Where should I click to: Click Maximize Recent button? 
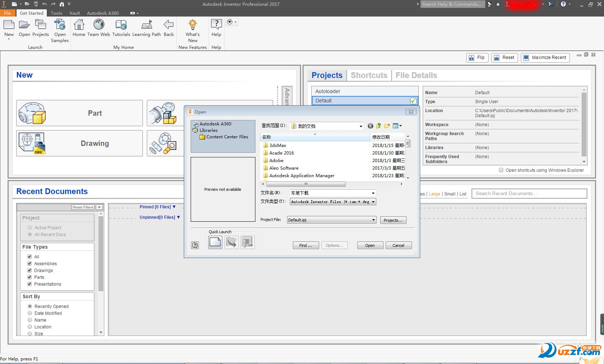click(x=545, y=57)
